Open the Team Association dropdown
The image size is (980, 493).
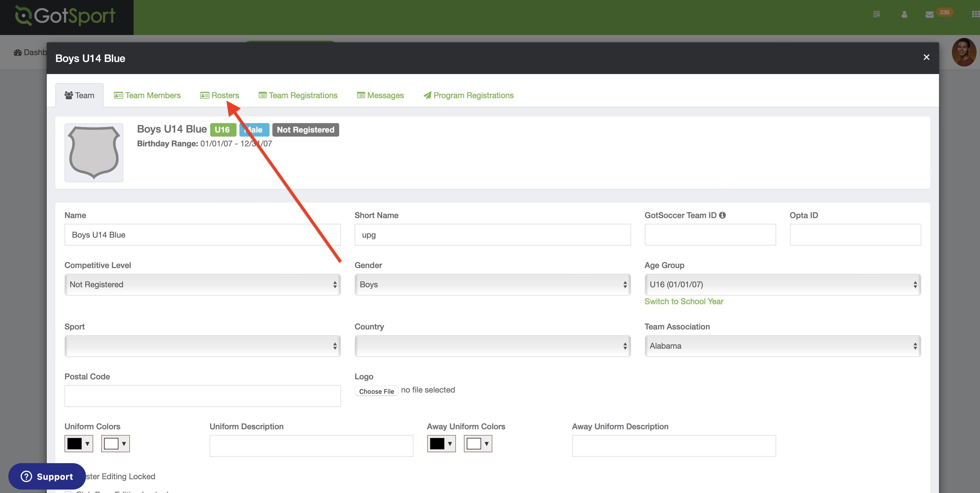tap(782, 346)
